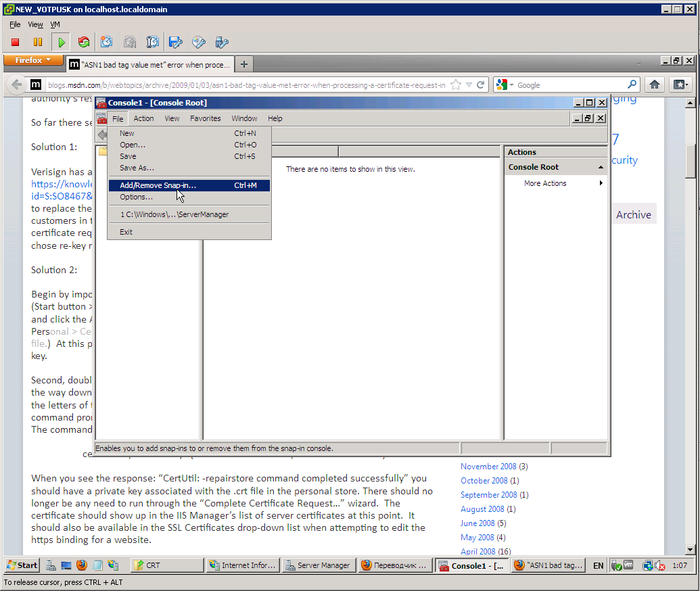Viewport: 700px width, 591px height.
Task: Launch Firefox from the quick launch
Action: click(82, 565)
